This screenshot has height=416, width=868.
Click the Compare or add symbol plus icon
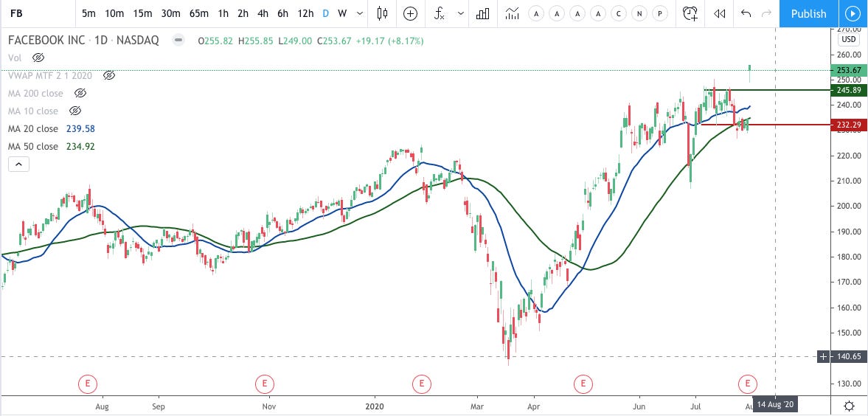[410, 14]
